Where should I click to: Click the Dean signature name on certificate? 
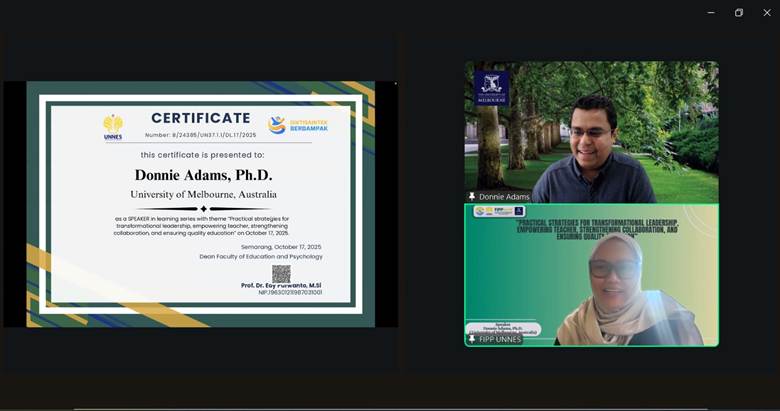click(281, 286)
